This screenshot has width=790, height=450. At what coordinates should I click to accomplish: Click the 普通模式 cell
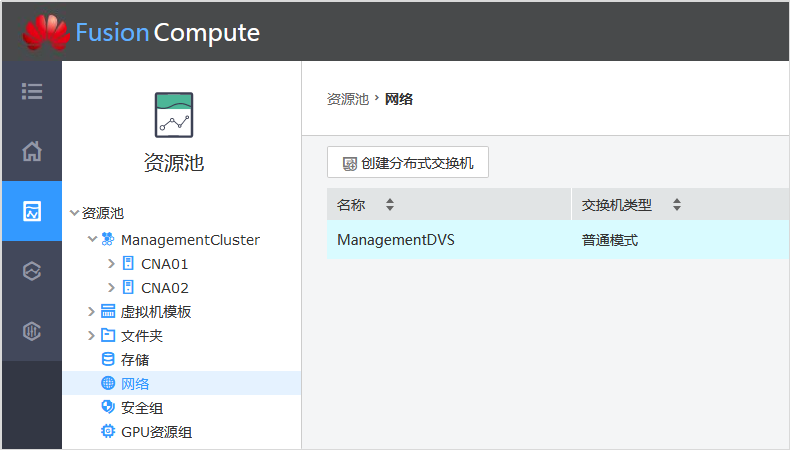[610, 240]
